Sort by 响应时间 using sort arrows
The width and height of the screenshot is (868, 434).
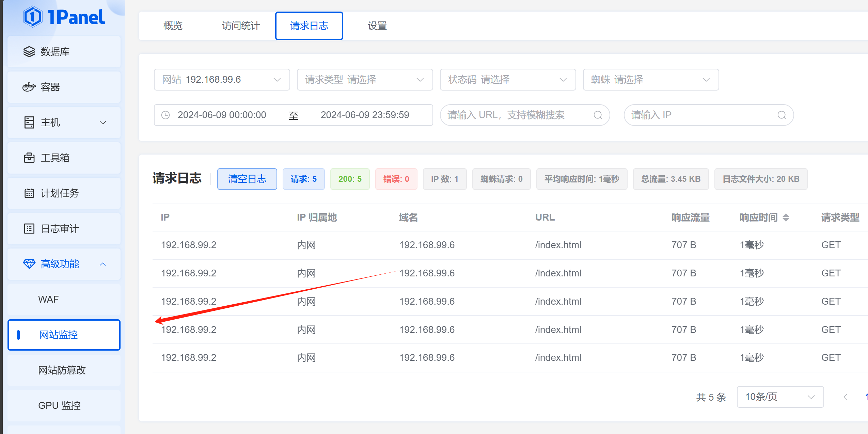point(786,218)
